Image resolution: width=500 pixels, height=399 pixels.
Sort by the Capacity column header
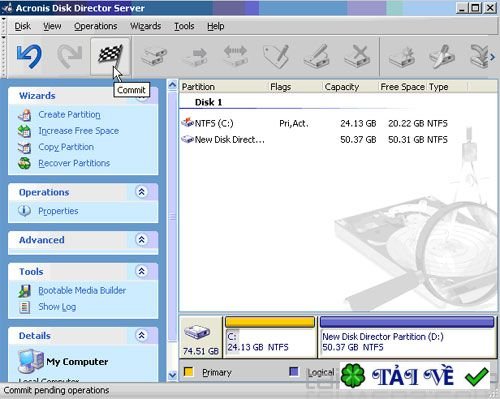tap(350, 87)
